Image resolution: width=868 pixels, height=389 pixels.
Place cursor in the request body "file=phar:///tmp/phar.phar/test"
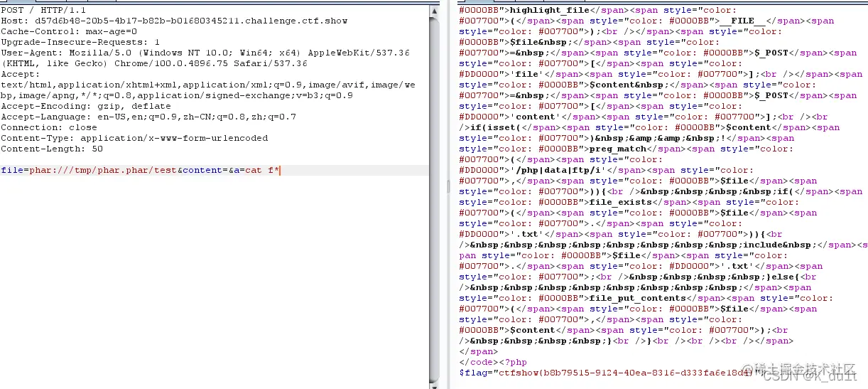click(x=89, y=170)
